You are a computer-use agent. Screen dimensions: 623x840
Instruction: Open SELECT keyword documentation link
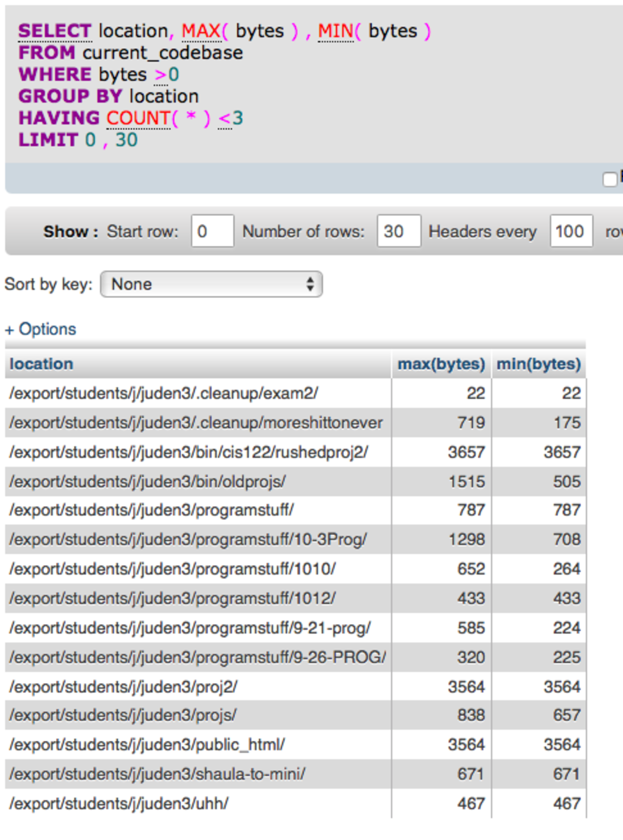(55, 31)
